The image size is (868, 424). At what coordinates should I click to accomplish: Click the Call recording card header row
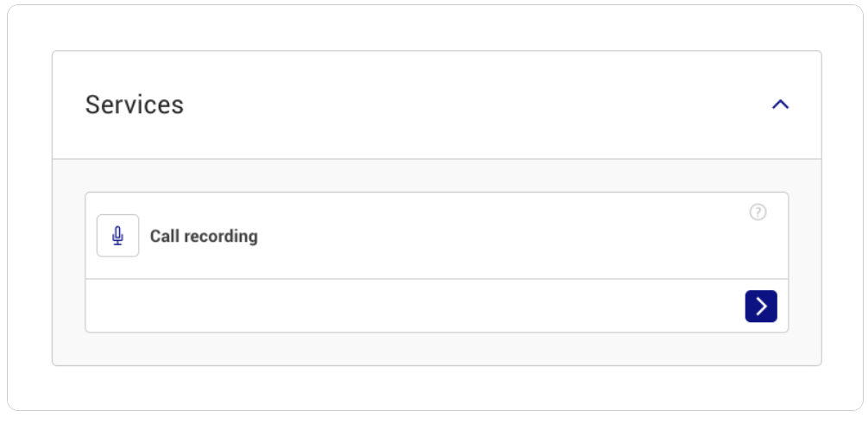[x=437, y=236]
